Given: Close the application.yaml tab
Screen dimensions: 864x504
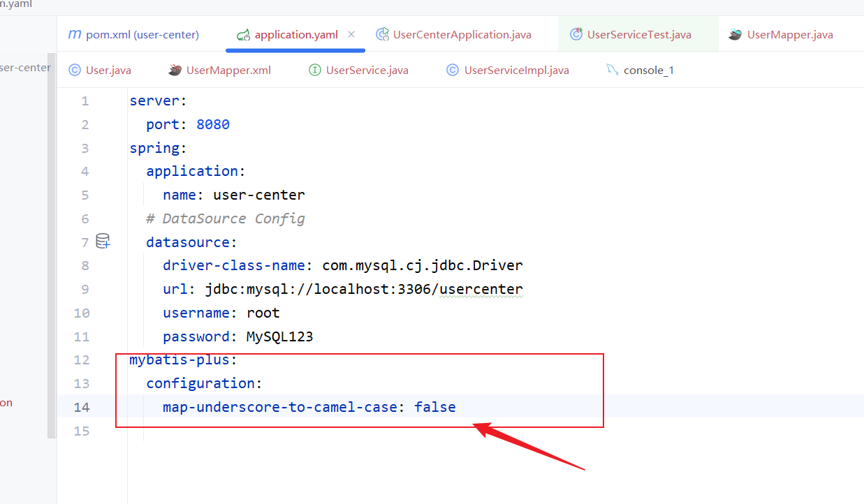Looking at the screenshot, I should click(x=351, y=34).
